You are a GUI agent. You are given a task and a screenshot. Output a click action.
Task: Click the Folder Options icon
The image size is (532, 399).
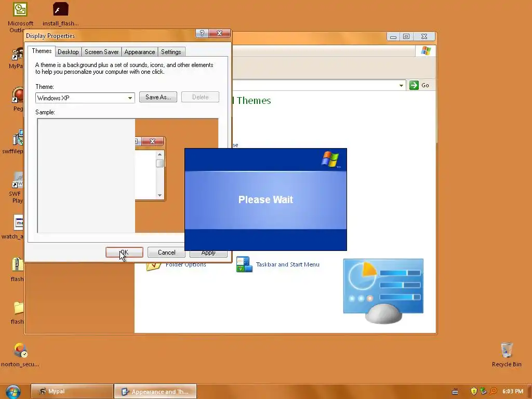(153, 266)
